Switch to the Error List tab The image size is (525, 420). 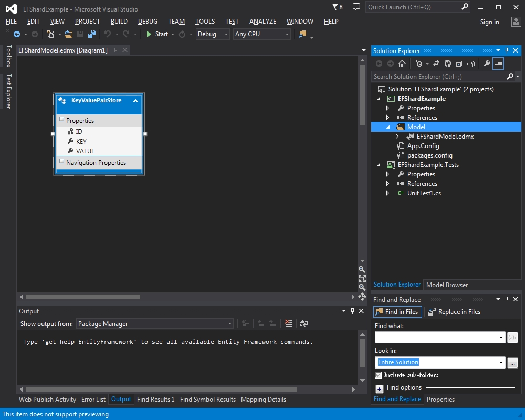click(93, 399)
